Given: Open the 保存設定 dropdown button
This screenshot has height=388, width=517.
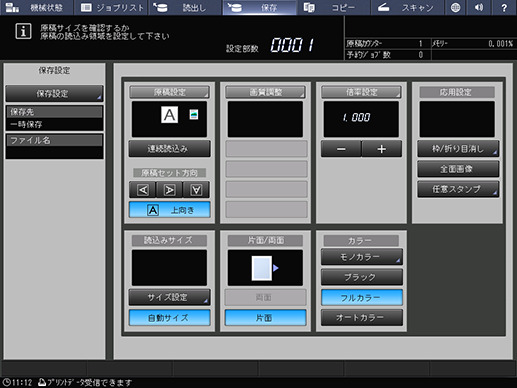Looking at the screenshot, I should pos(54,94).
